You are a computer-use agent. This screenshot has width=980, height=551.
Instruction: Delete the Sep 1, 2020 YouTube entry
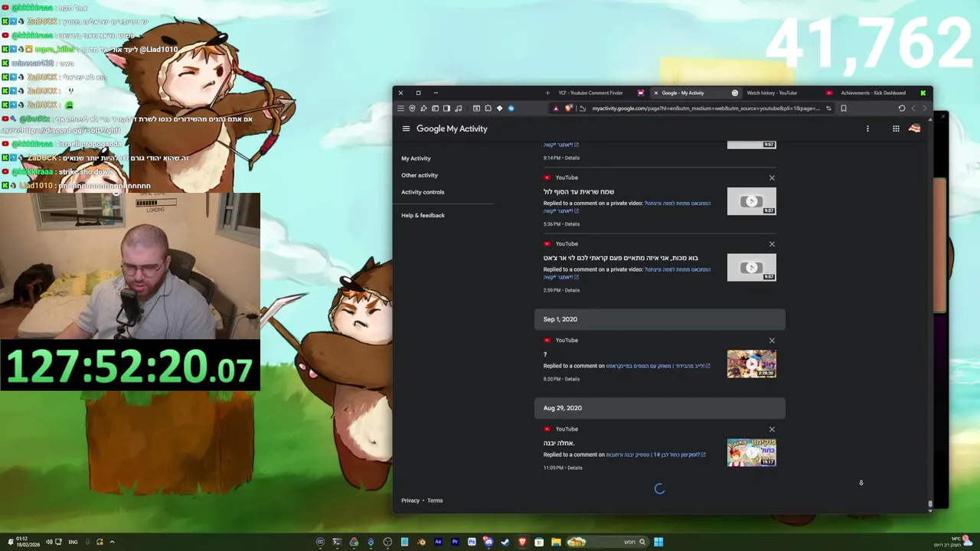pos(772,341)
